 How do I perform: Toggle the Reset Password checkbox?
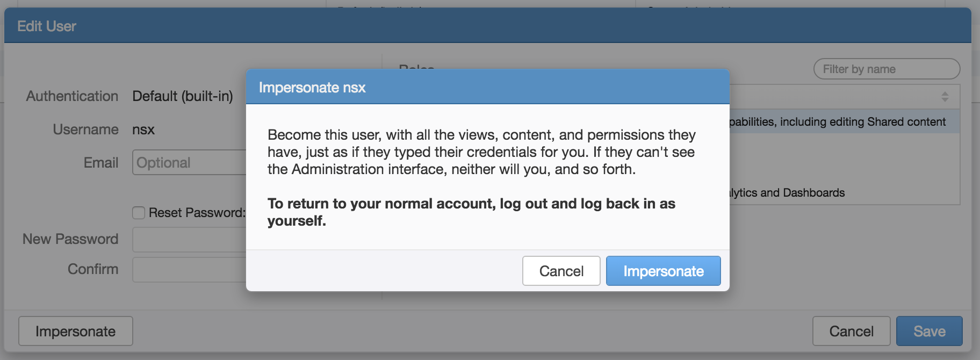(x=139, y=213)
